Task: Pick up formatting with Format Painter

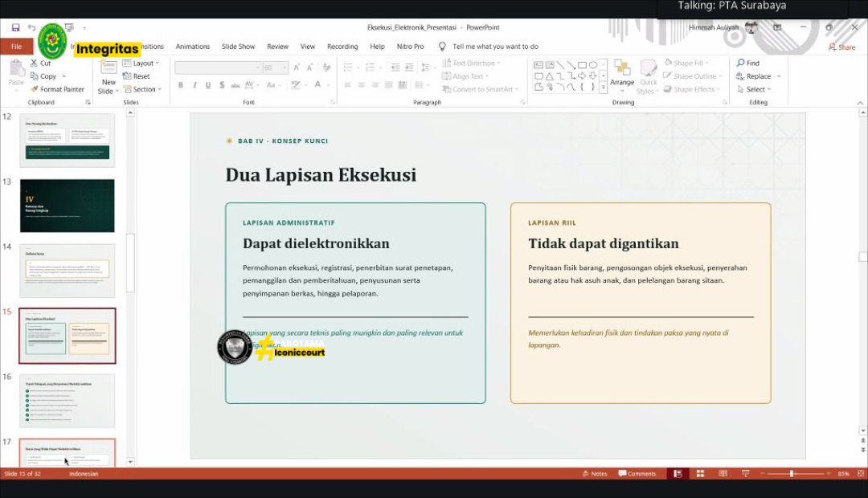Action: pyautogui.click(x=58, y=89)
